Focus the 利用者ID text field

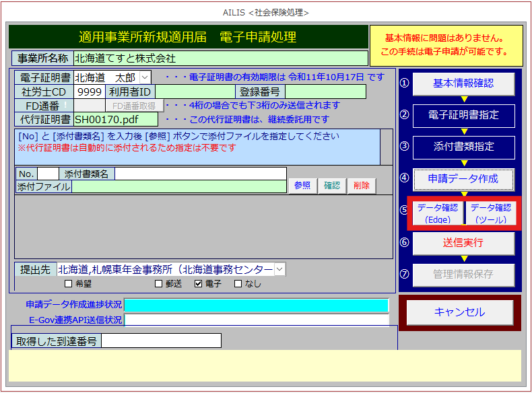pos(194,92)
